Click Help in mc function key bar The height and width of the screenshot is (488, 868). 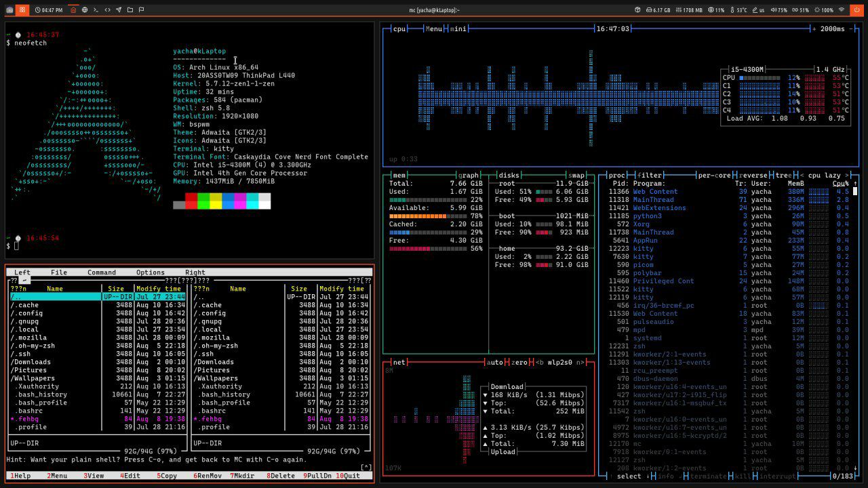22,476
